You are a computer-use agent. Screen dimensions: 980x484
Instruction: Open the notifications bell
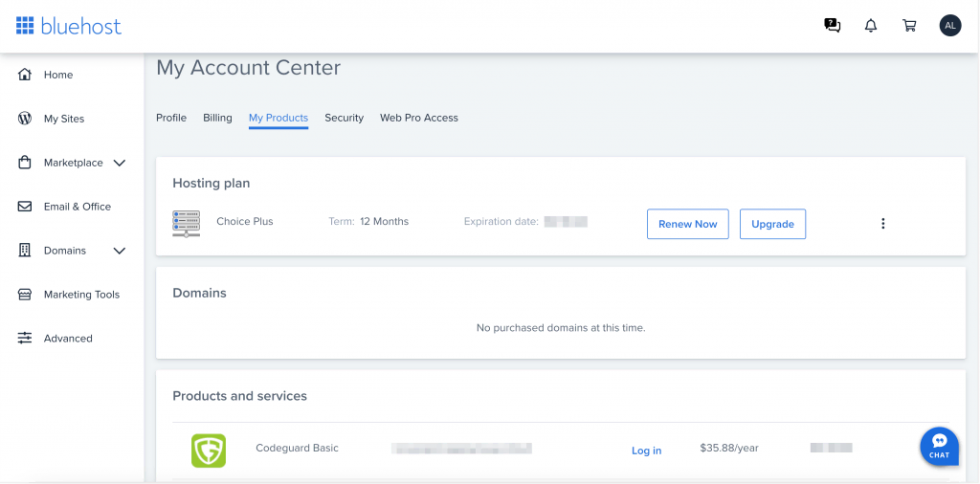(871, 26)
